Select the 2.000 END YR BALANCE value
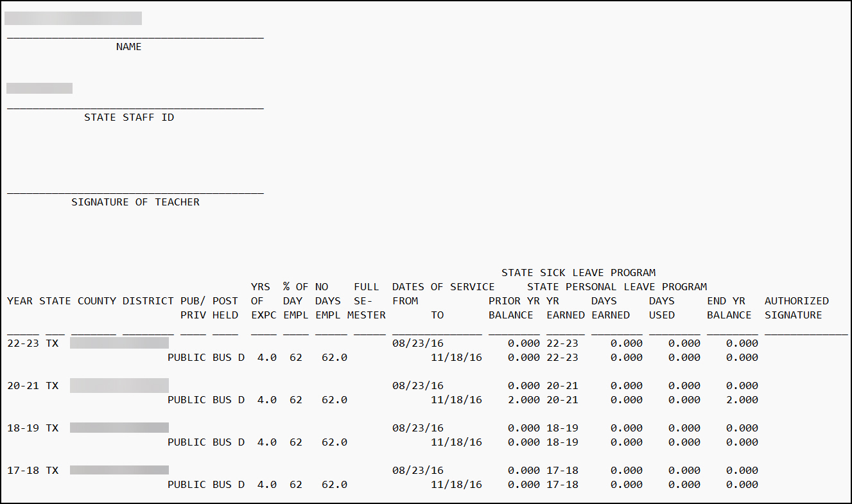This screenshot has width=852, height=504. pos(743,399)
